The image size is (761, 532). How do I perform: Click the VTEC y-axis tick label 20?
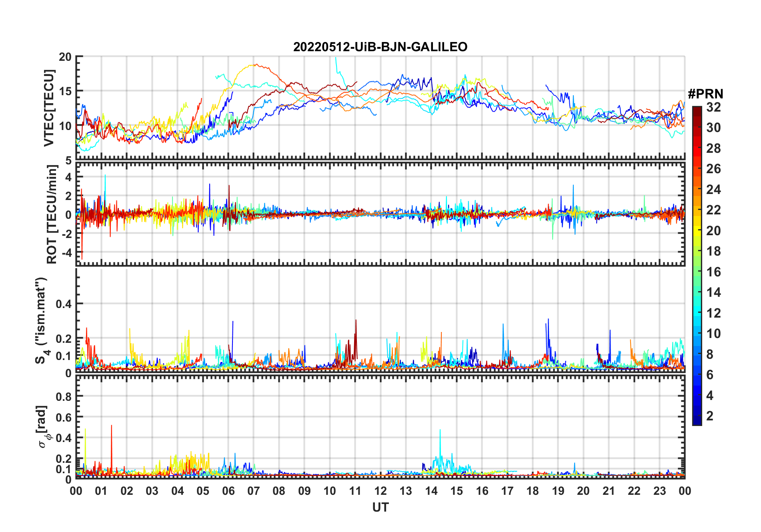coord(65,57)
